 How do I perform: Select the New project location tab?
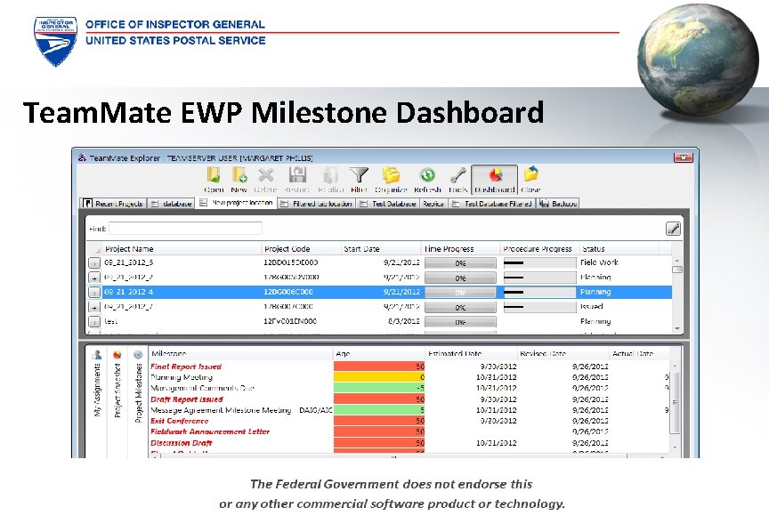(237, 203)
